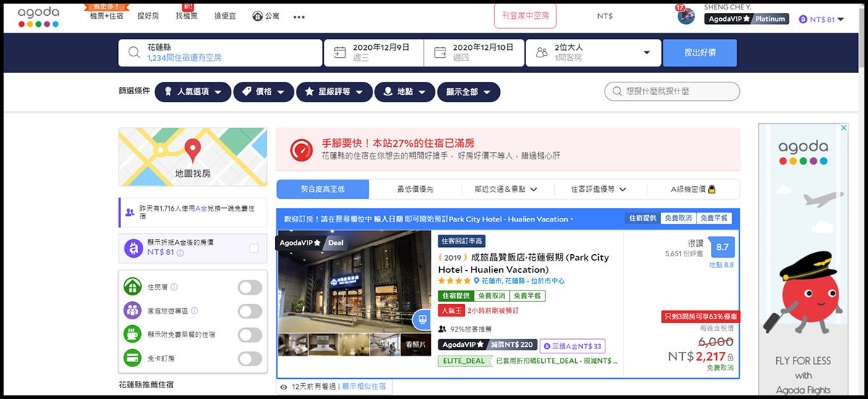This screenshot has width=868, height=399.
Task: Click the search magnifier icon in destination box
Action: pyautogui.click(x=133, y=53)
